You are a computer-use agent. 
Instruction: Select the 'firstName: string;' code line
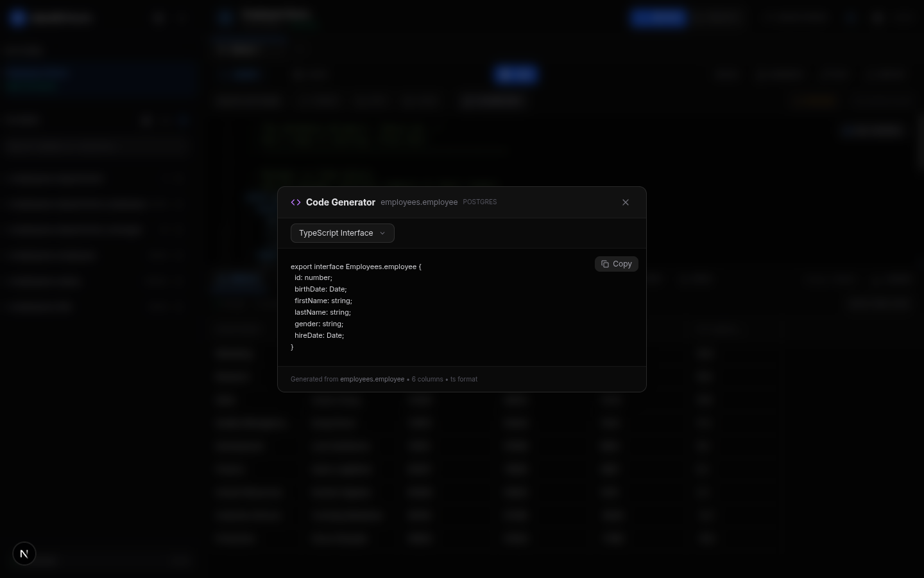pos(323,301)
